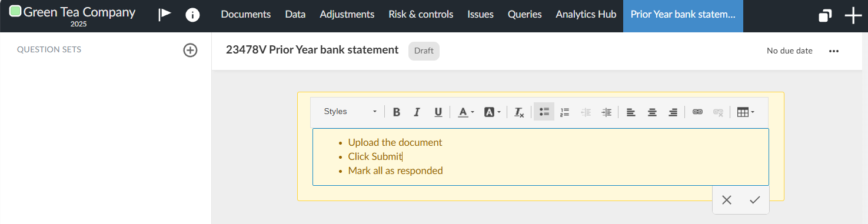Click the remove format icon

coord(518,112)
